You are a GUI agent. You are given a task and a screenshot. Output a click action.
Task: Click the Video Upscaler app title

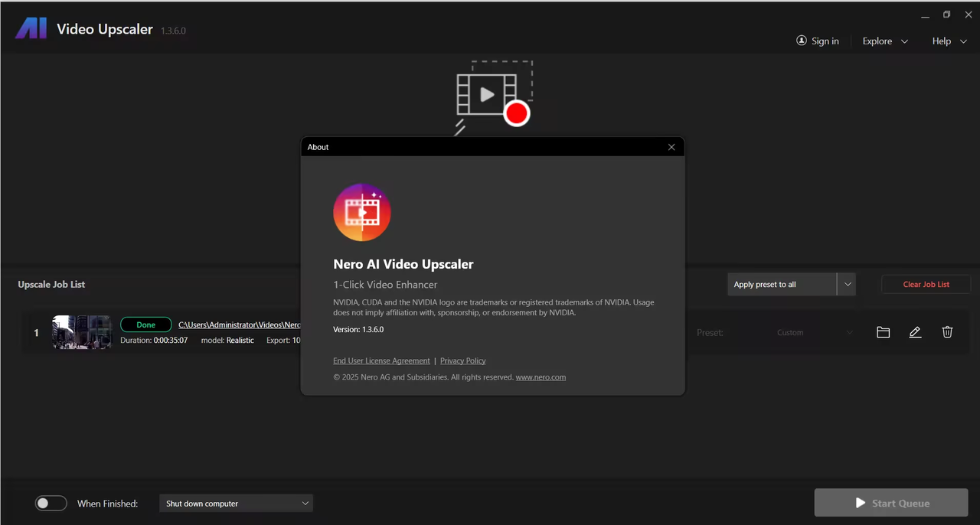click(105, 29)
